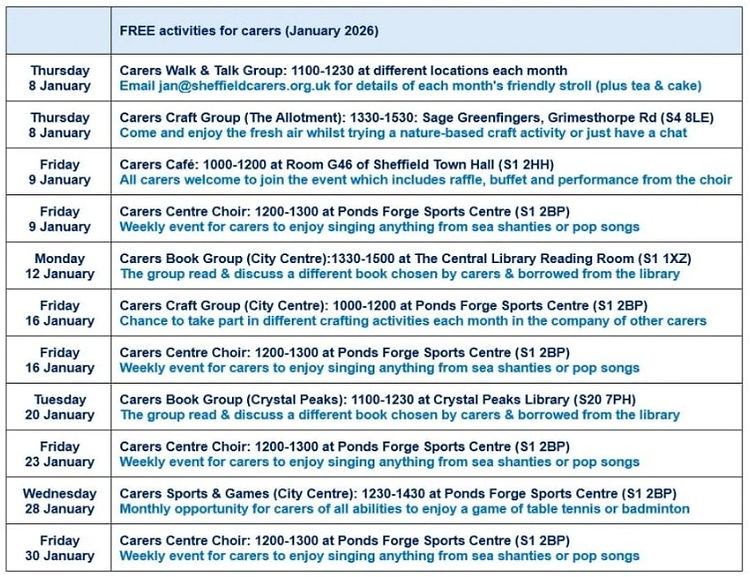The height and width of the screenshot is (577, 750).
Task: Click the 'Wednesday 28 January' date cell
Action: [59, 500]
